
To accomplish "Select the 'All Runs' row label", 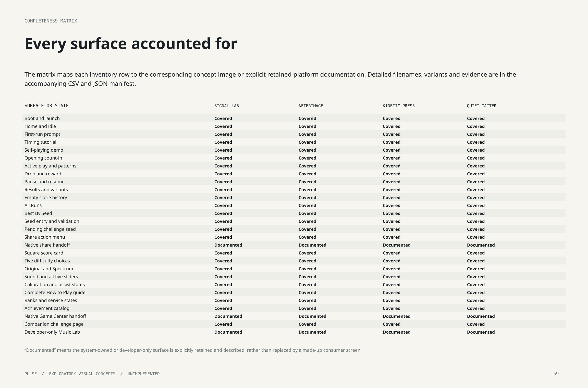I will click(33, 205).
